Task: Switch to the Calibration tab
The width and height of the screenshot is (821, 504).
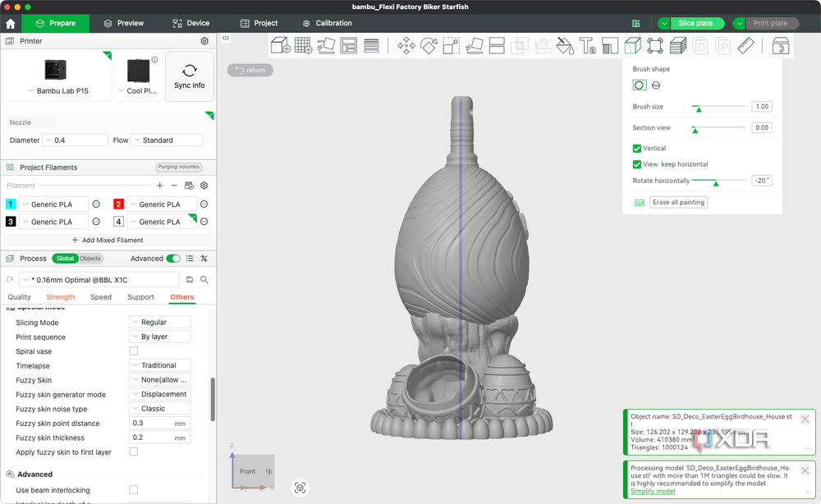Action: pos(328,24)
